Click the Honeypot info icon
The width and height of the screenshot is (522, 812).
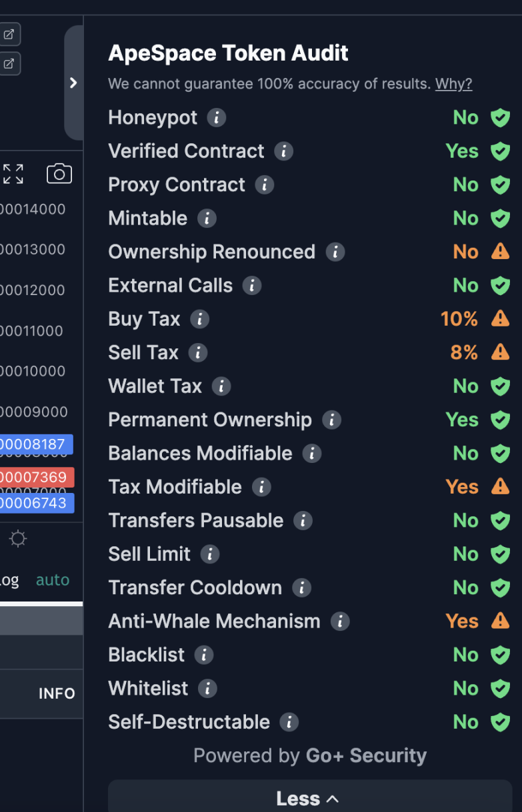pos(216,118)
